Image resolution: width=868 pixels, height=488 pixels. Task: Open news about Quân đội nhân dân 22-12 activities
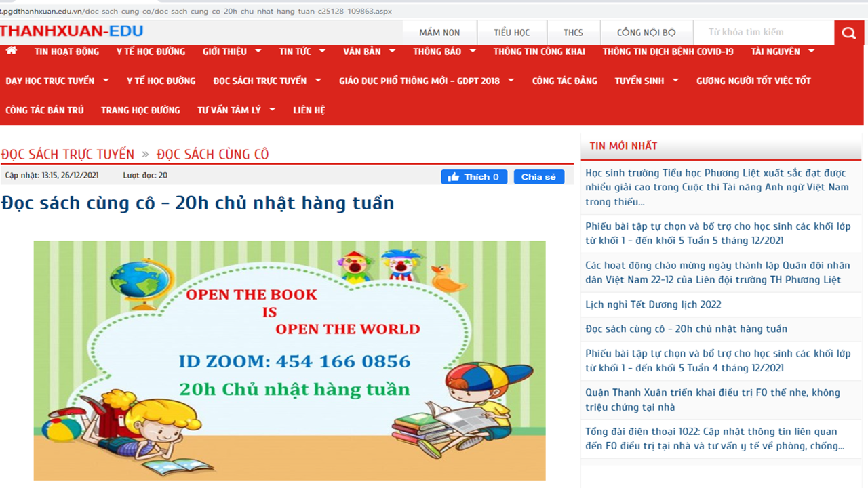pos(717,272)
